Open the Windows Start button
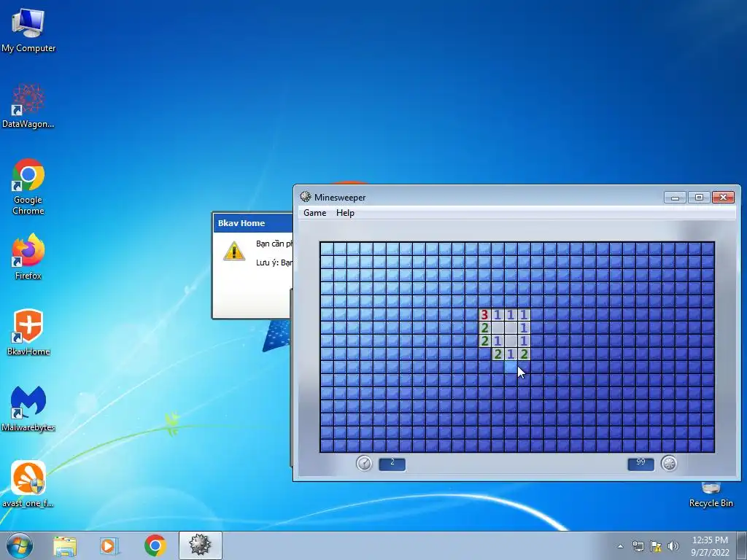Screen dimensions: 747x560 pos(20,545)
